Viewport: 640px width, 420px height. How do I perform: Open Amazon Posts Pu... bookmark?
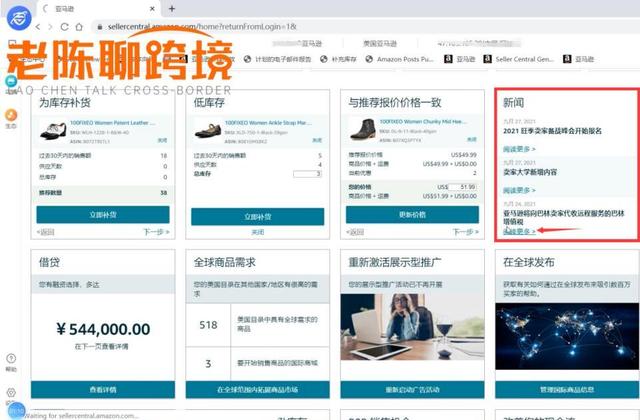point(399,59)
